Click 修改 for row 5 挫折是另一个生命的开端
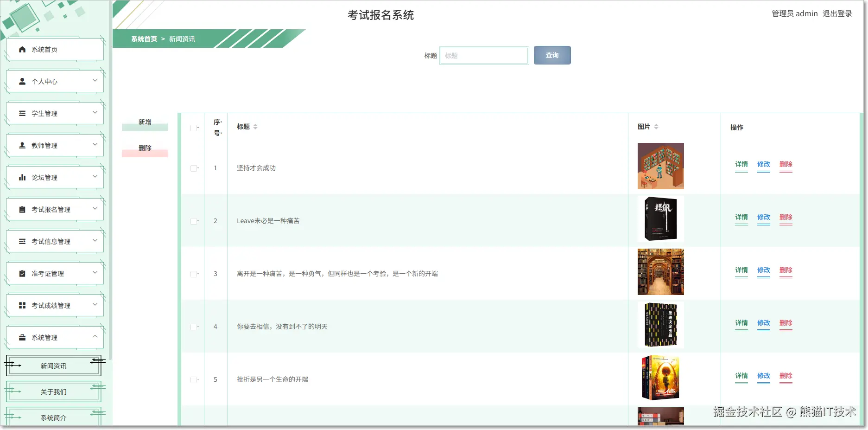This screenshot has width=868, height=430. click(x=764, y=376)
